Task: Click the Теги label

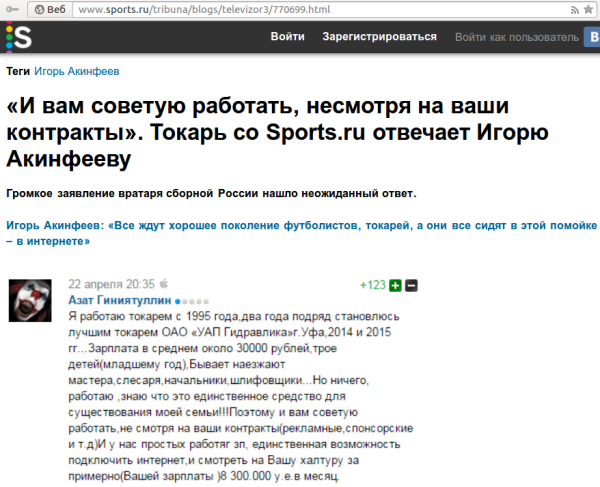Action: tap(18, 72)
